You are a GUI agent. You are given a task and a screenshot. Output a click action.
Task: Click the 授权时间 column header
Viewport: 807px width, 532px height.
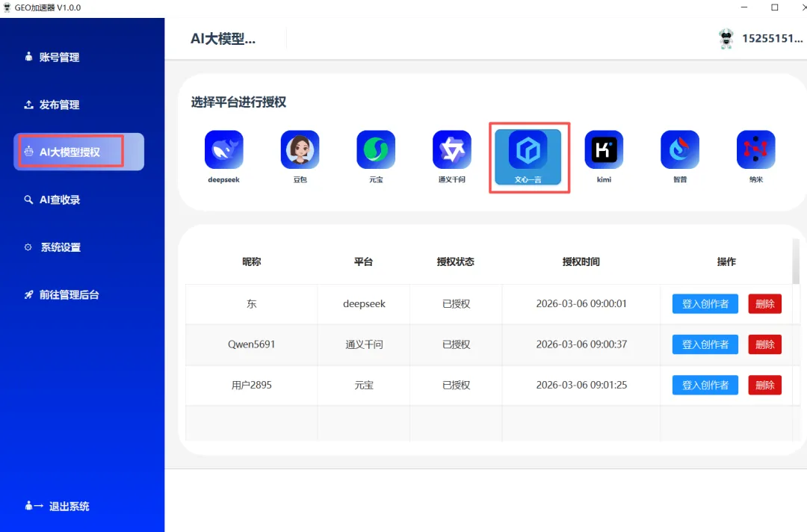pos(581,262)
